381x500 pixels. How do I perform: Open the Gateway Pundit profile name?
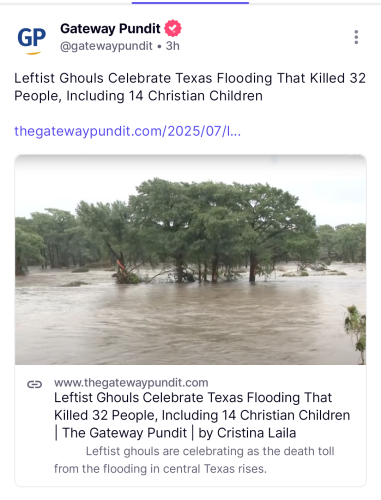pyautogui.click(x=110, y=29)
